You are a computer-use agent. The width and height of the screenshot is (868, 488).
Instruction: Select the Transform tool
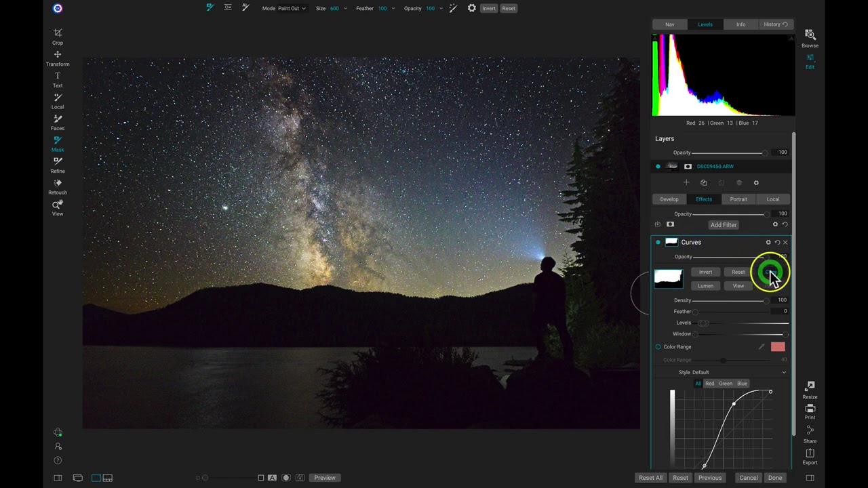click(58, 58)
